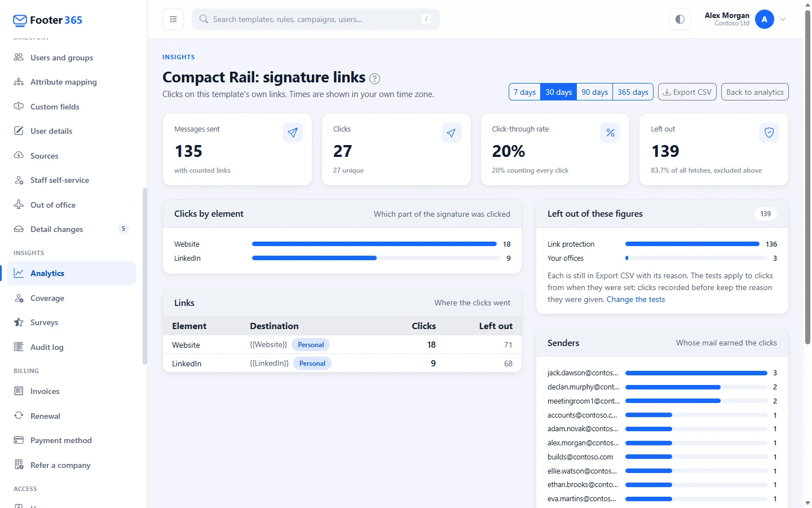Click the Staff self-service icon

(19, 180)
